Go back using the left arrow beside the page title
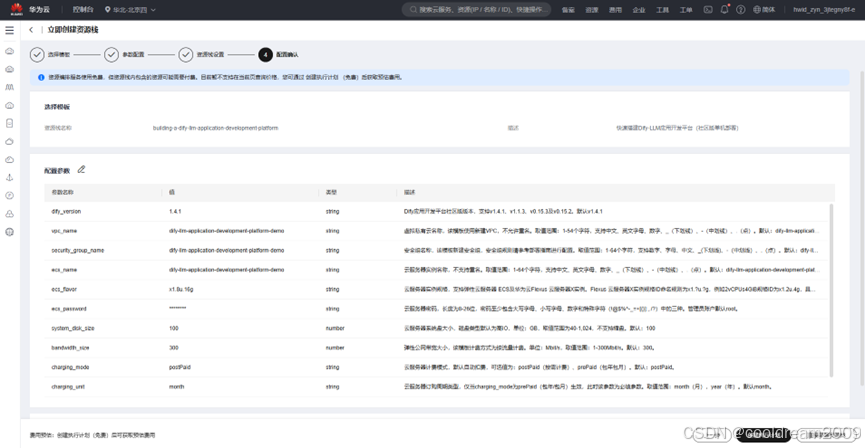The height and width of the screenshot is (448, 865). click(31, 30)
